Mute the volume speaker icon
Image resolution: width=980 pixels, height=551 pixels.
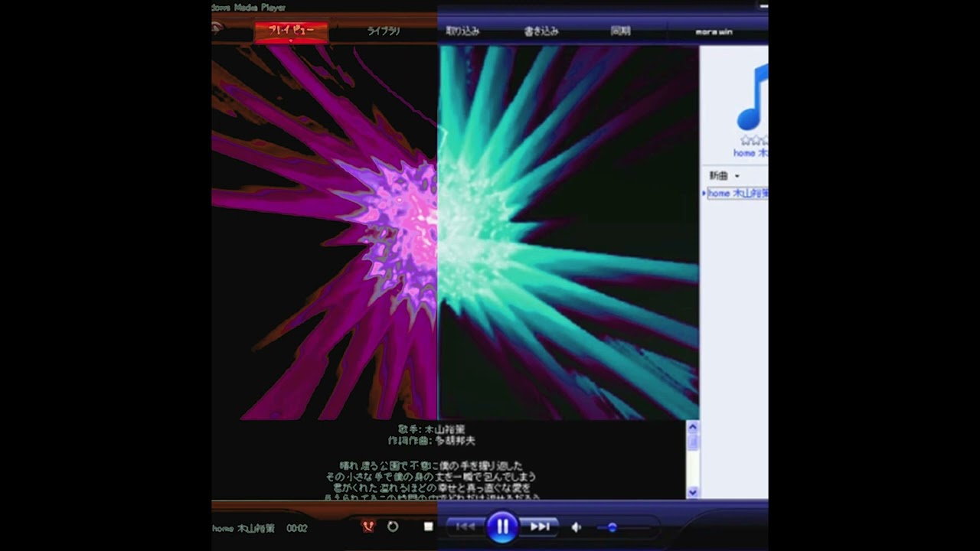[x=577, y=527]
